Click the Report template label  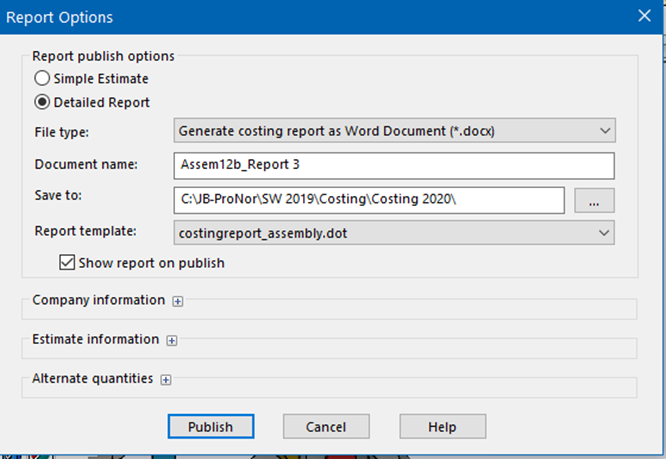[x=85, y=231]
